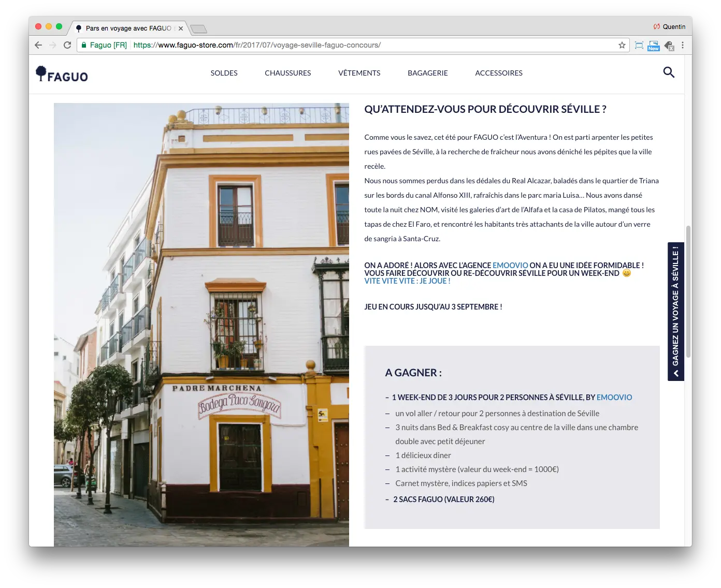The width and height of the screenshot is (721, 588).
Task: Click the heading 'QU'ATTENDEZ-VOUS POUR DÉCOUVRIR SÉVILLE ?'
Action: tap(485, 109)
